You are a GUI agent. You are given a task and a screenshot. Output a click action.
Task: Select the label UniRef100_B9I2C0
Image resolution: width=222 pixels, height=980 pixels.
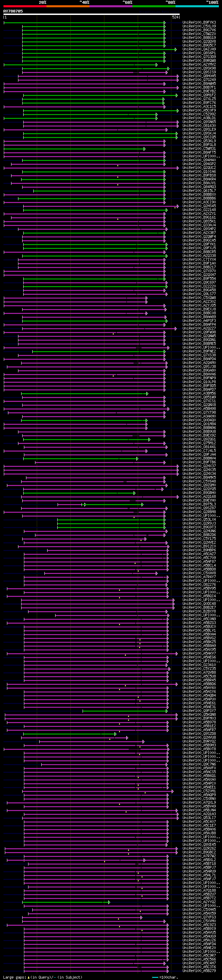(x=199, y=546)
